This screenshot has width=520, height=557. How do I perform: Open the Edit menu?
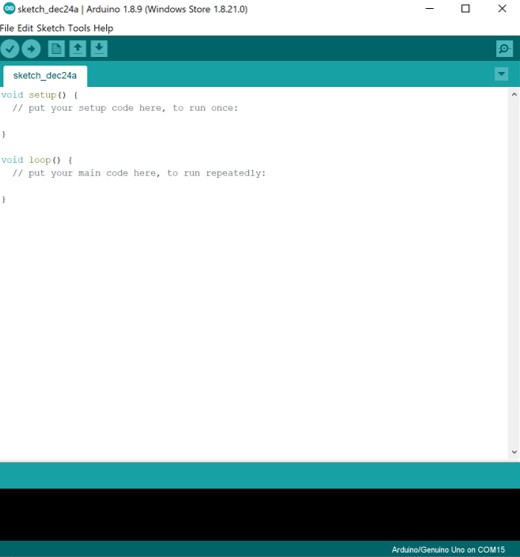[25, 28]
